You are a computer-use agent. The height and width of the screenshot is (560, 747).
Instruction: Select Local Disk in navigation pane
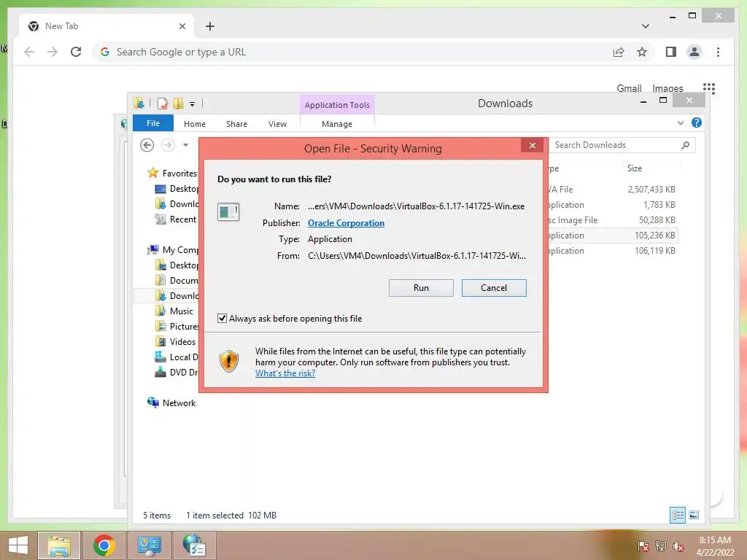coord(177,357)
